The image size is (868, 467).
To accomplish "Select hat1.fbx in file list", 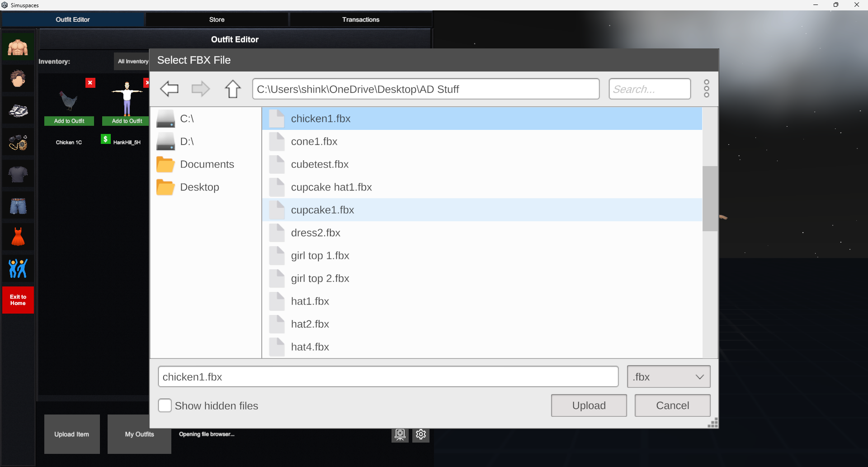I will pyautogui.click(x=482, y=301).
